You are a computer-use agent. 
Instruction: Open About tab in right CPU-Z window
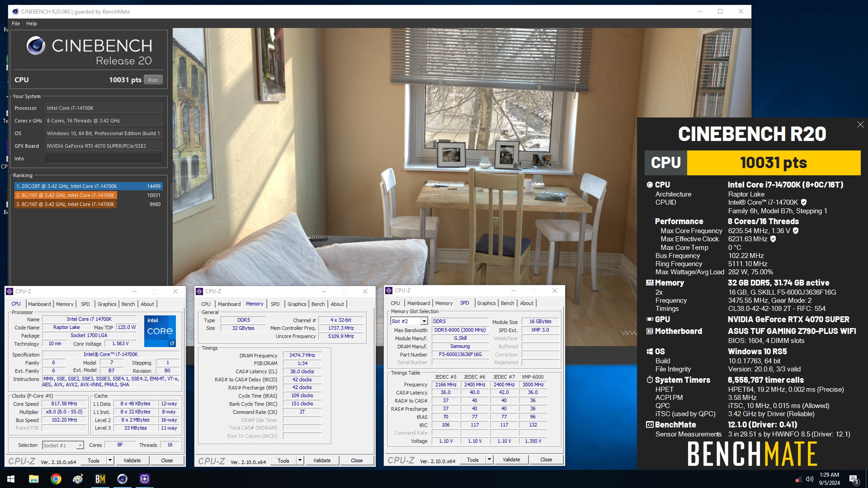click(527, 303)
